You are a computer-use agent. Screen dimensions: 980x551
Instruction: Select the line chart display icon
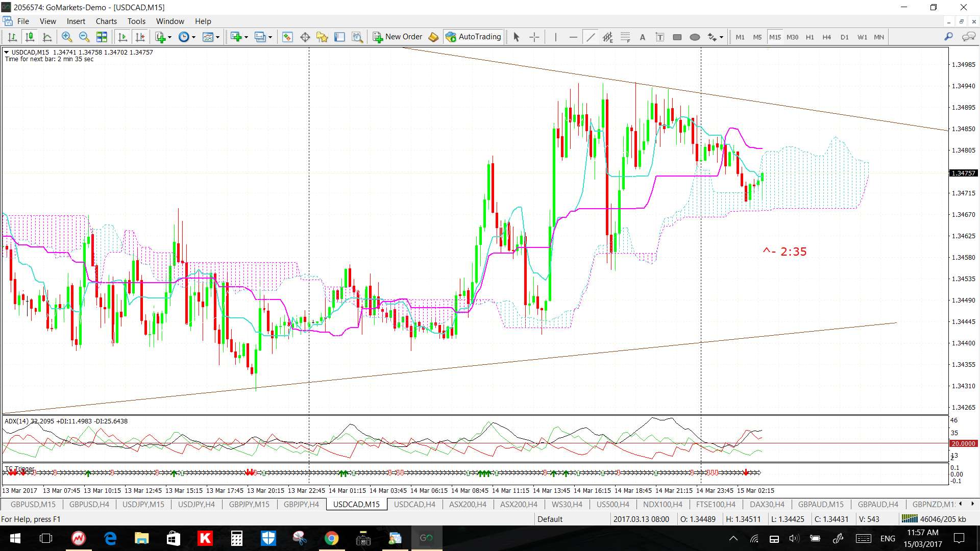[x=47, y=37]
